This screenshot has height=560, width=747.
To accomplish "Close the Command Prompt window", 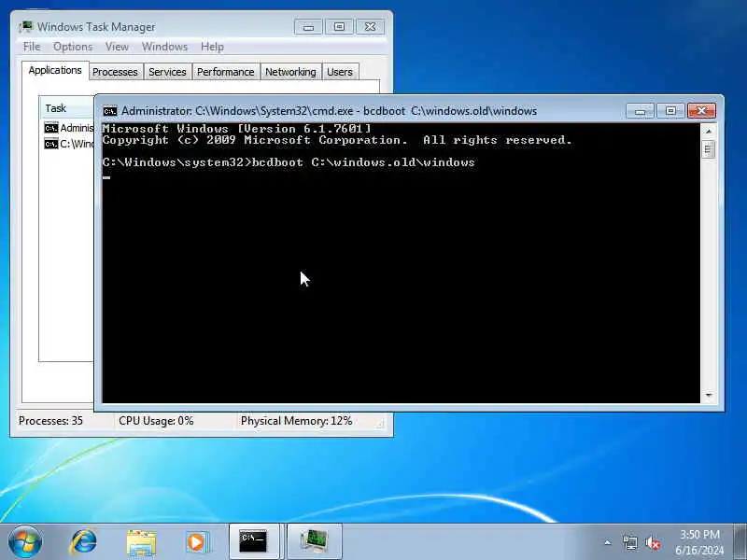I will 702,111.
